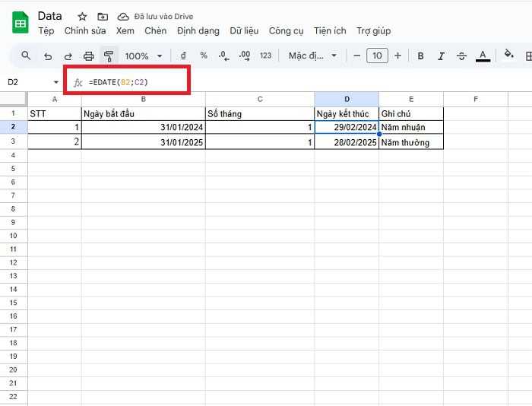Click the search menus magnifier icon
Screen dimensions: 532x406
point(26,56)
